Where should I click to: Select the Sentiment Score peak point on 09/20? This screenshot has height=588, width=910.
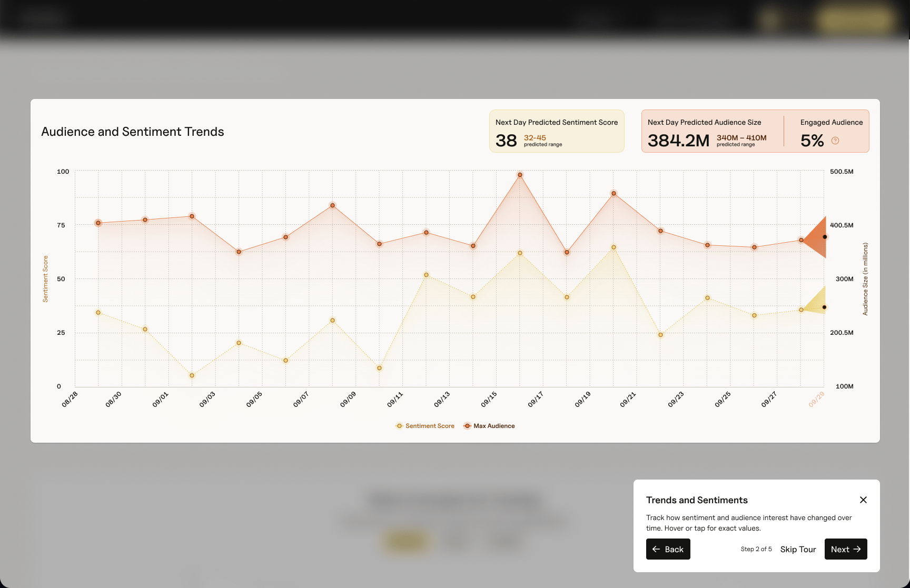click(614, 247)
